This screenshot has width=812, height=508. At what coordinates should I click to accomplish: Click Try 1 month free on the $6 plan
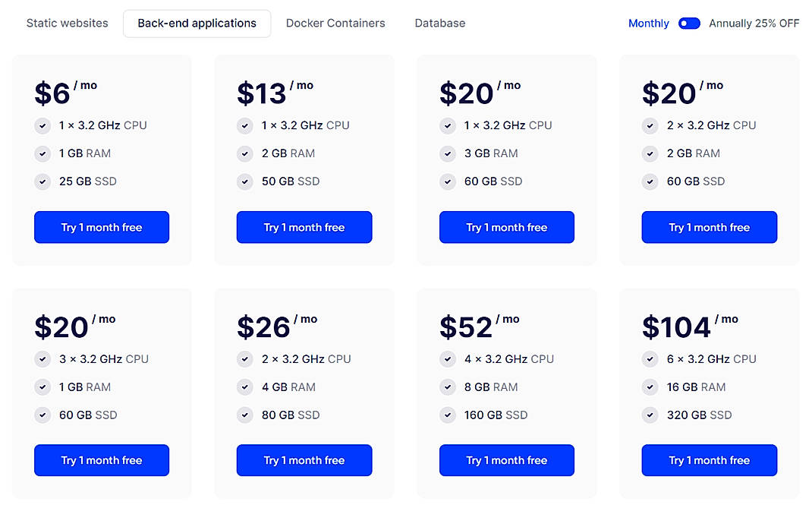click(x=101, y=227)
